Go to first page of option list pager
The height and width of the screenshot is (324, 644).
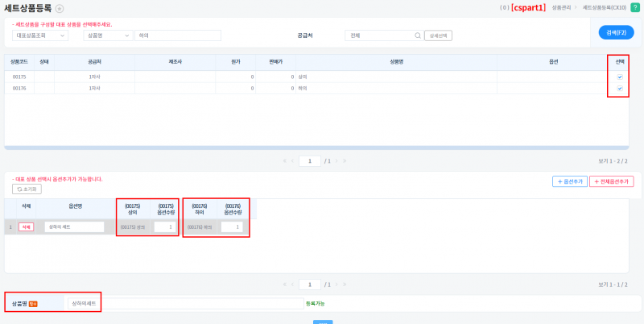[x=285, y=285]
